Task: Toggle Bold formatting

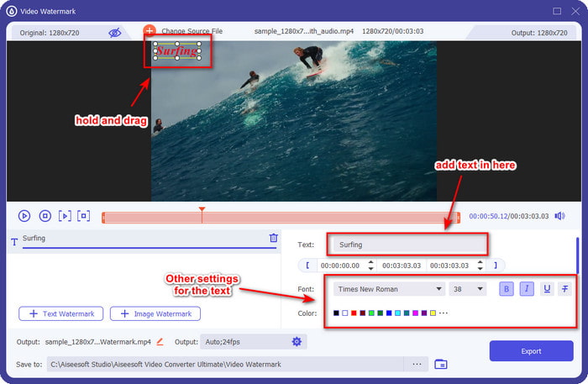Action: pos(507,289)
